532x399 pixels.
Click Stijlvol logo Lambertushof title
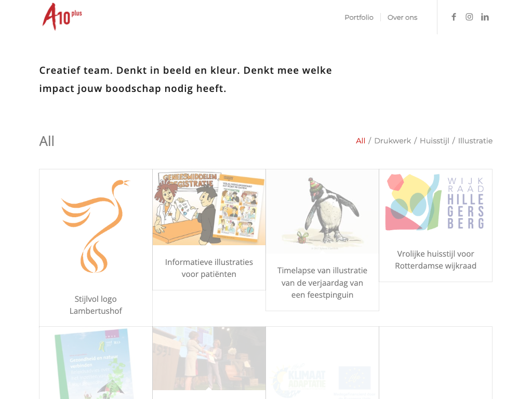pos(96,305)
